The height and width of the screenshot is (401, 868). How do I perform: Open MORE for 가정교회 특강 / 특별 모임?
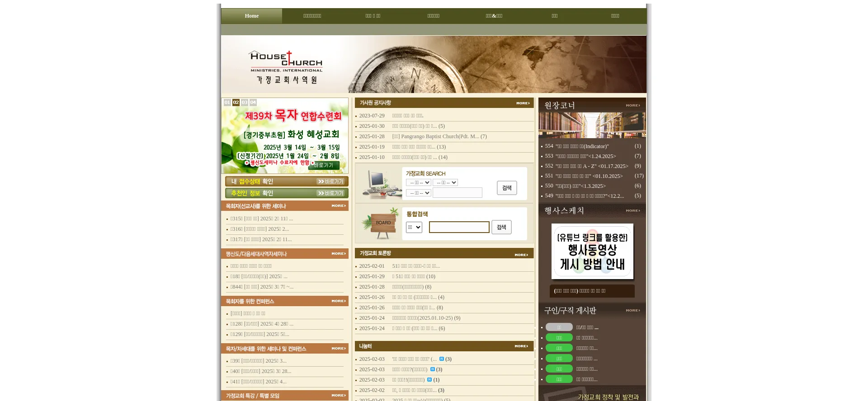pyautogui.click(x=339, y=396)
